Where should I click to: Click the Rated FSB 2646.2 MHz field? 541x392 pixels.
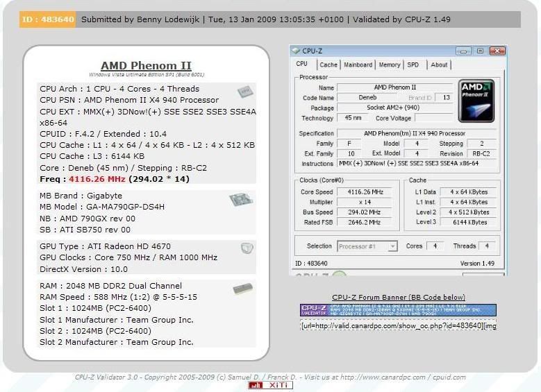pyautogui.click(x=365, y=223)
